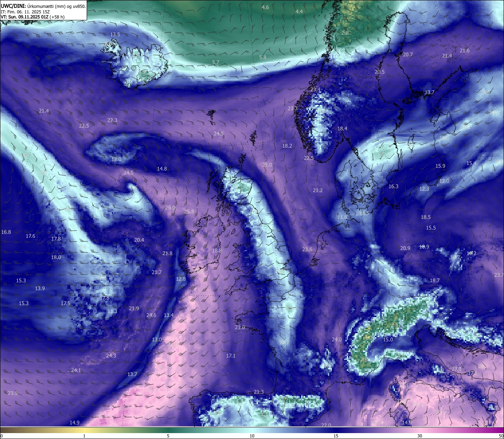Click the value 27.0 over the Balkans
504x439 pixels.
click(456, 369)
